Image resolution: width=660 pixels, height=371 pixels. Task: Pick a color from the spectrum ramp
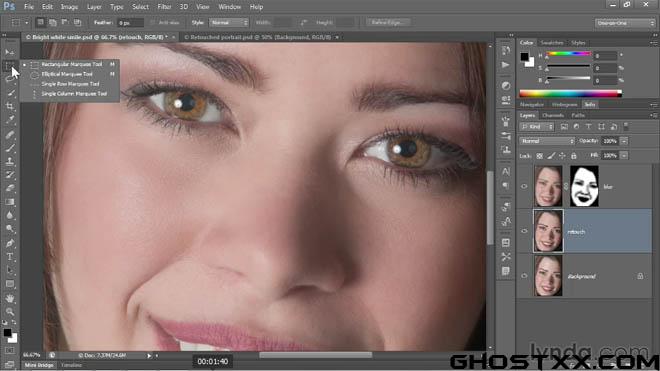[x=570, y=93]
